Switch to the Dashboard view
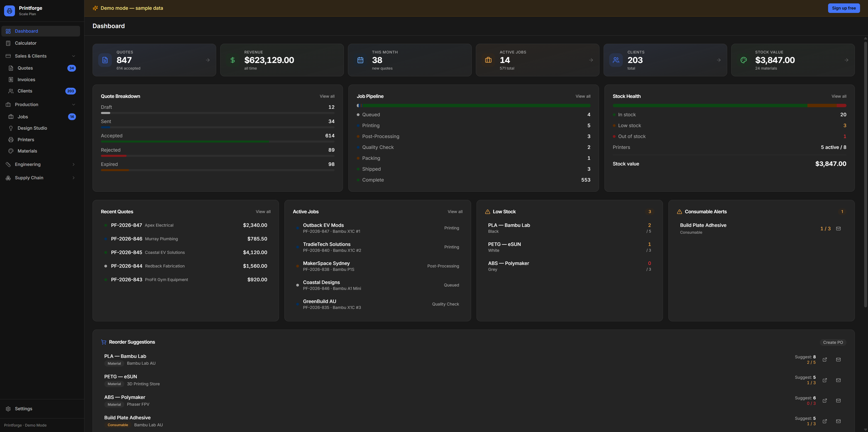 pyautogui.click(x=26, y=31)
